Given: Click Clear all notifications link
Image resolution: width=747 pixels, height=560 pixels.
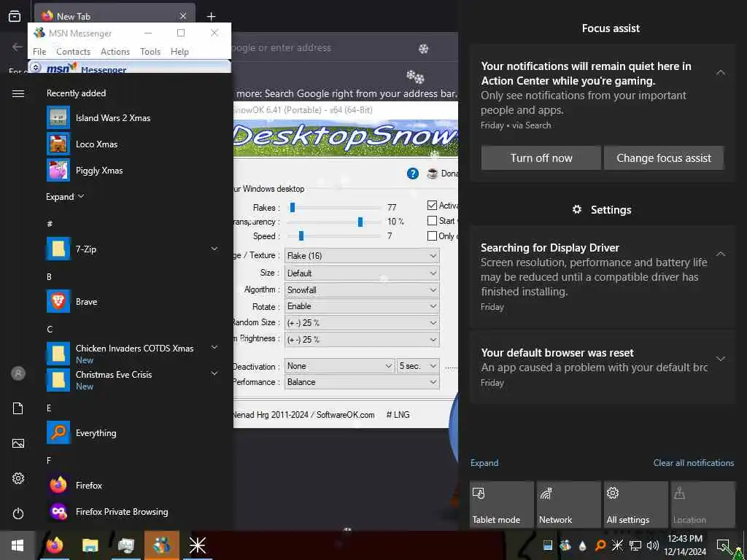Looking at the screenshot, I should [694, 463].
